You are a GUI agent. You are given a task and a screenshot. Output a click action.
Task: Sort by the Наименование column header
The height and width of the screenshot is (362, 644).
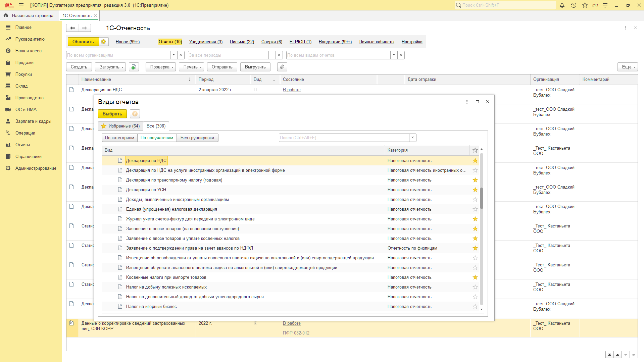(137, 79)
